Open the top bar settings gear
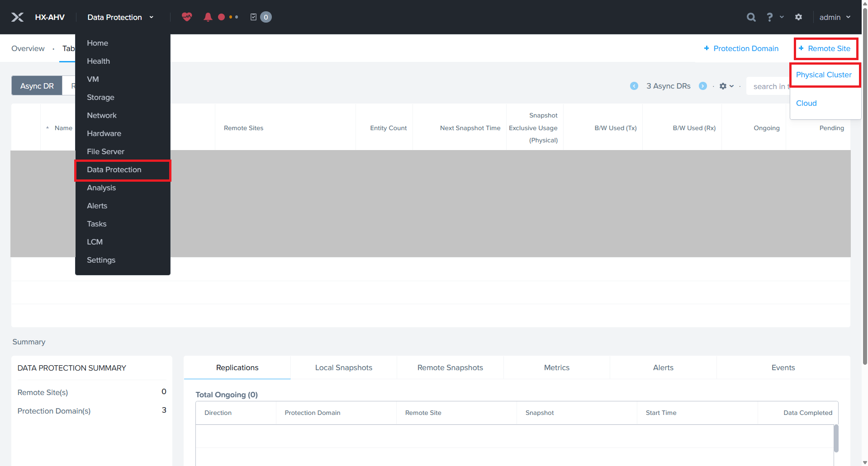The height and width of the screenshot is (466, 868). pyautogui.click(x=798, y=17)
